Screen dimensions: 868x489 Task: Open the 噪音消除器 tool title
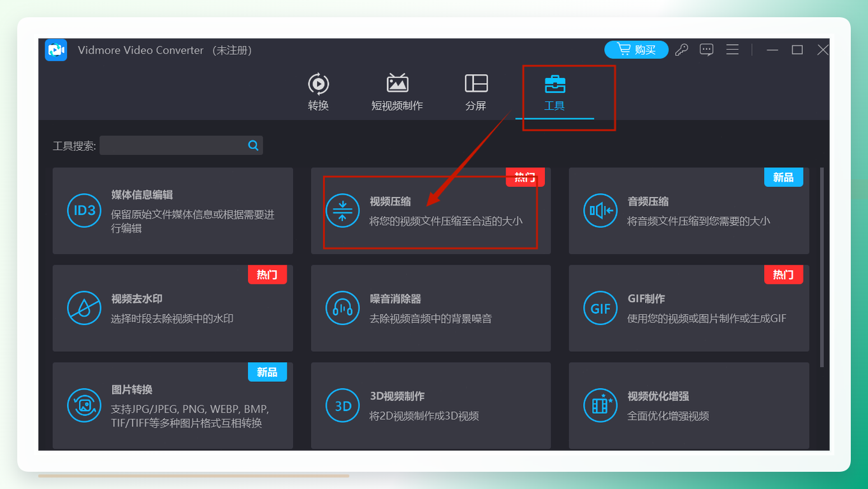click(395, 299)
